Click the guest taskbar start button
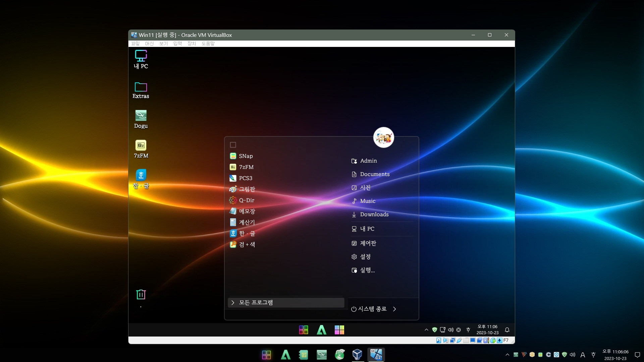 pyautogui.click(x=304, y=330)
